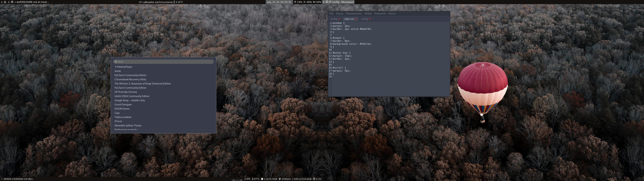Open the Plik menu
The image size is (644, 181).
[x=331, y=14]
